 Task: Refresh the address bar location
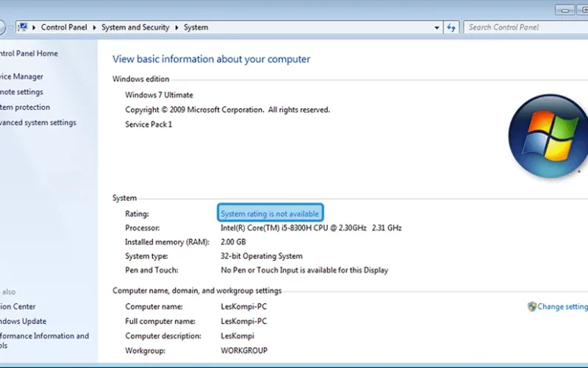(x=451, y=27)
